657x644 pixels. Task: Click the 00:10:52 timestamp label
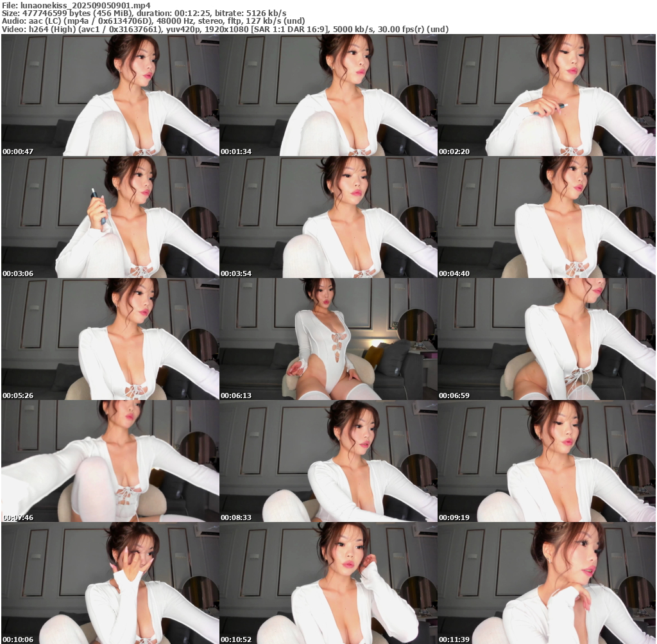[x=234, y=640]
